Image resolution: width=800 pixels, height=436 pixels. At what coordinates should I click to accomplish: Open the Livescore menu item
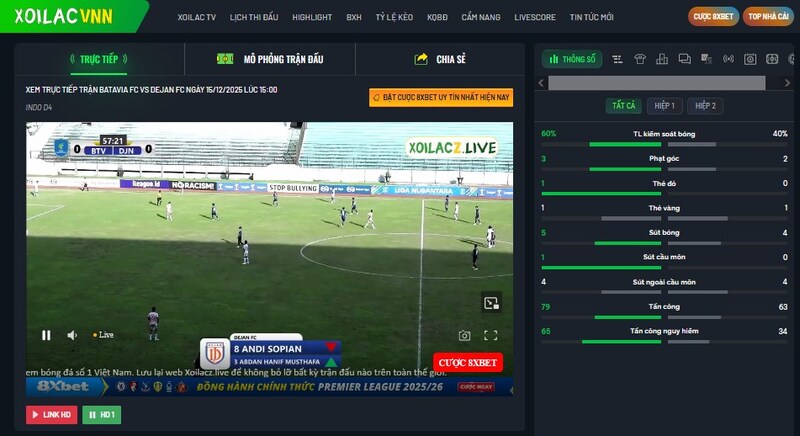535,17
